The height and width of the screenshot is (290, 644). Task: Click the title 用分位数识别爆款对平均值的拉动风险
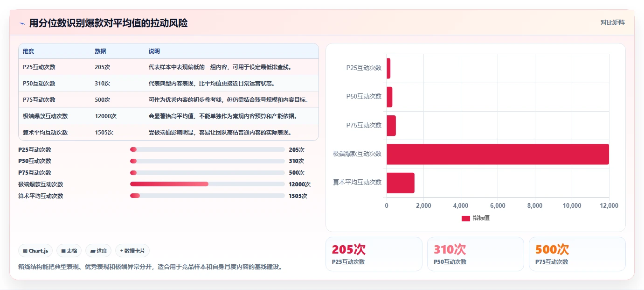108,23
